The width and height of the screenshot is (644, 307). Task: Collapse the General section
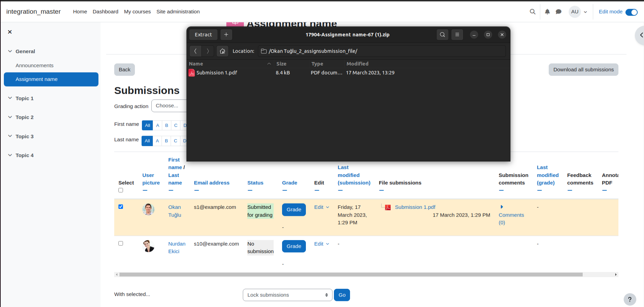[10, 51]
